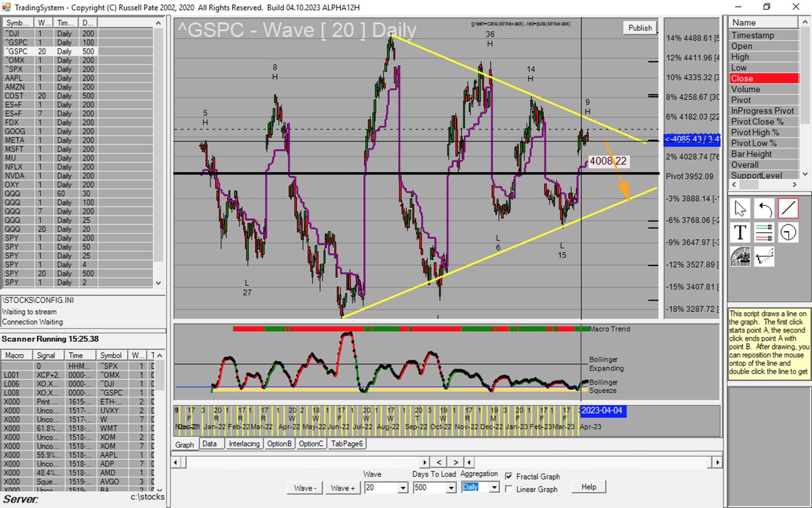Open the OptionB tab
Image resolution: width=812 pixels, height=508 pixels.
[x=279, y=444]
